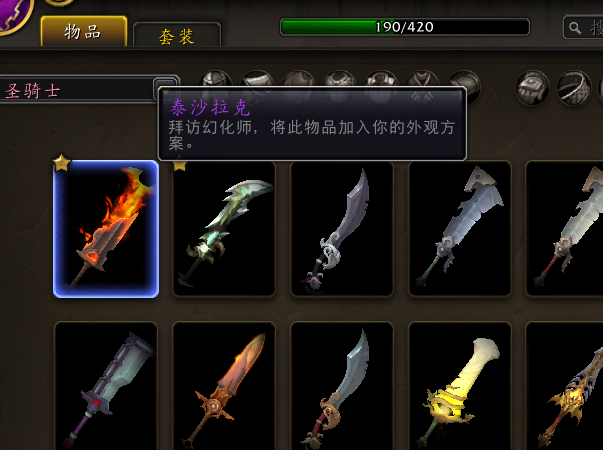603x450 pixels.
Task: Select the glowing yellow bone club appearance
Action: click(x=460, y=386)
